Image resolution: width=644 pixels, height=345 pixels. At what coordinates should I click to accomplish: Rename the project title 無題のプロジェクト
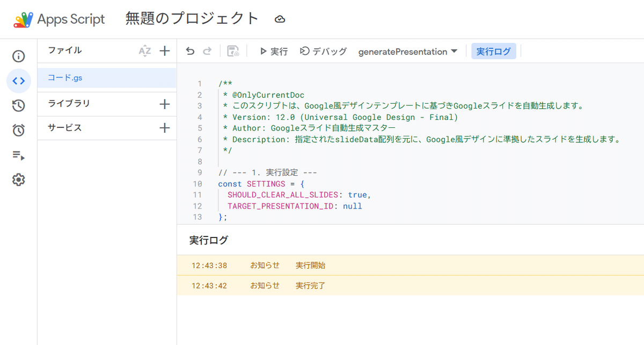pyautogui.click(x=192, y=19)
